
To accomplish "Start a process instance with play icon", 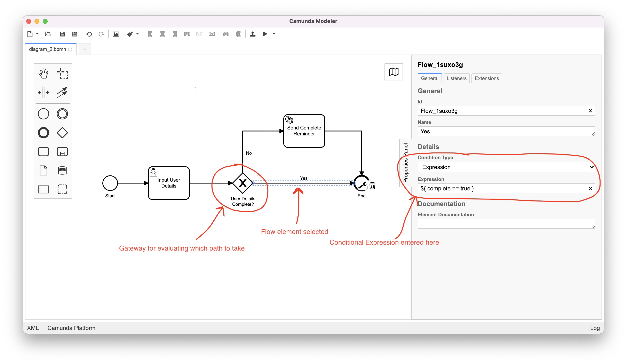I will tap(265, 34).
